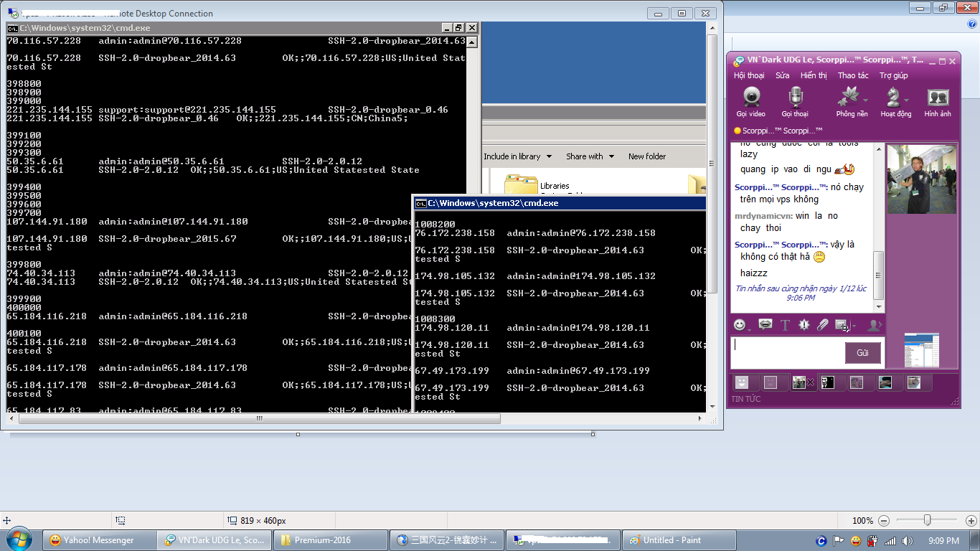Switch to Premium-2016 folder in taskbar

pyautogui.click(x=331, y=540)
